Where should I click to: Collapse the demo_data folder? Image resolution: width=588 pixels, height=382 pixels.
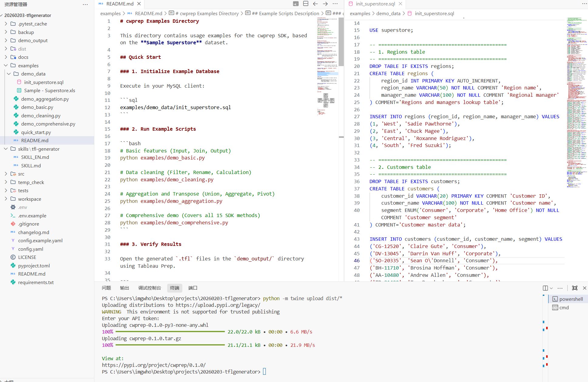coord(9,74)
